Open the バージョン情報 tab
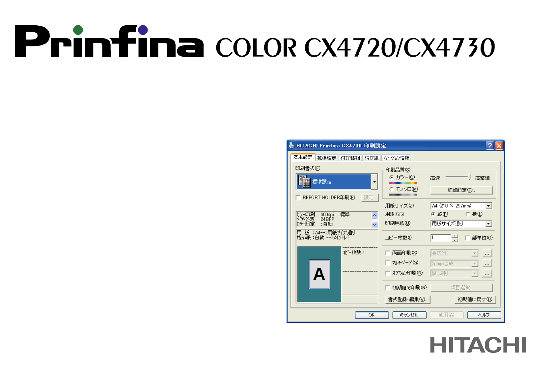The height and width of the screenshot is (392, 555). pyautogui.click(x=396, y=158)
